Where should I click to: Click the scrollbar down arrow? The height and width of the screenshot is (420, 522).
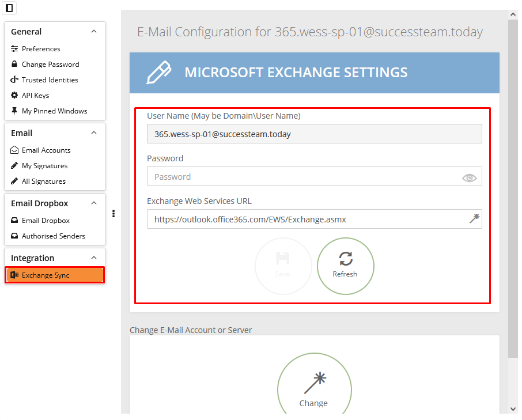coord(513,409)
